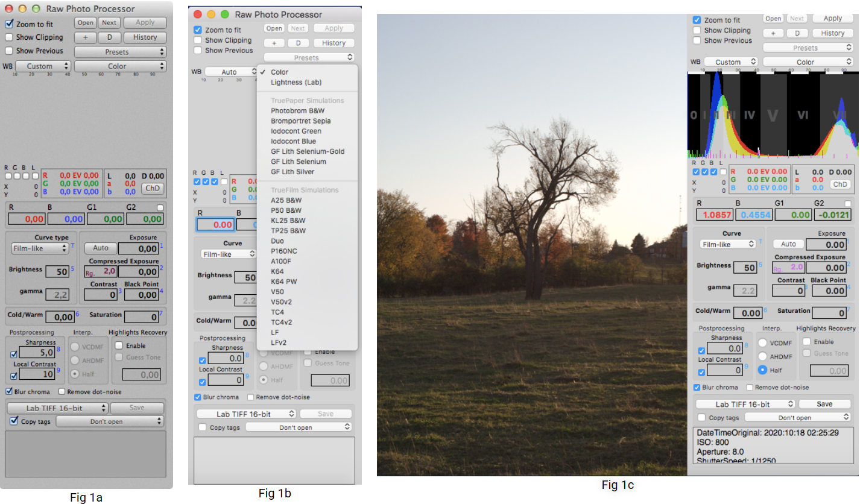The height and width of the screenshot is (504, 860).
Task: Choose TC4v2 from the film simulations
Action: click(281, 322)
